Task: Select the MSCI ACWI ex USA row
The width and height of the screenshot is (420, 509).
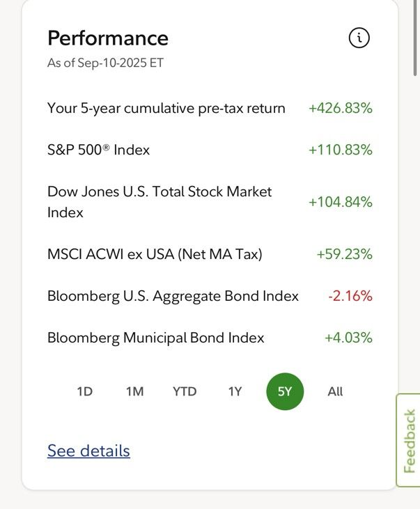Action: (210, 254)
